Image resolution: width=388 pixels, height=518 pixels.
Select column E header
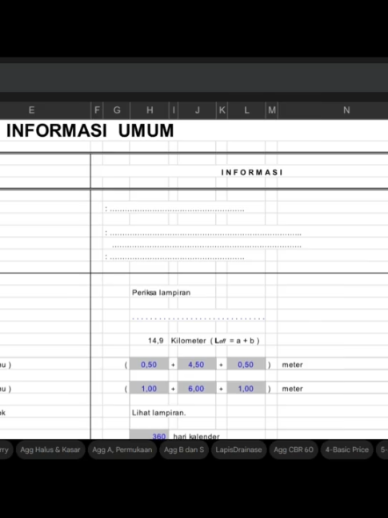[x=31, y=110]
